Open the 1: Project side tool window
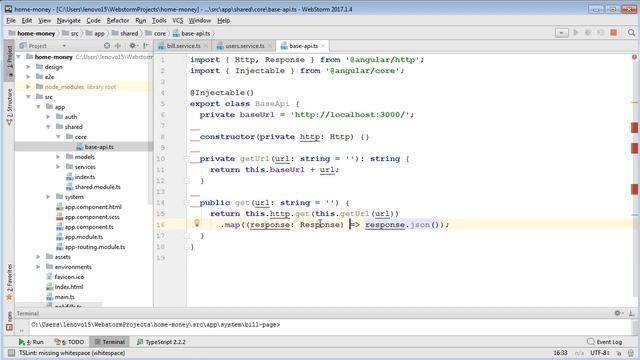The width and height of the screenshot is (640, 360). pyautogui.click(x=9, y=62)
